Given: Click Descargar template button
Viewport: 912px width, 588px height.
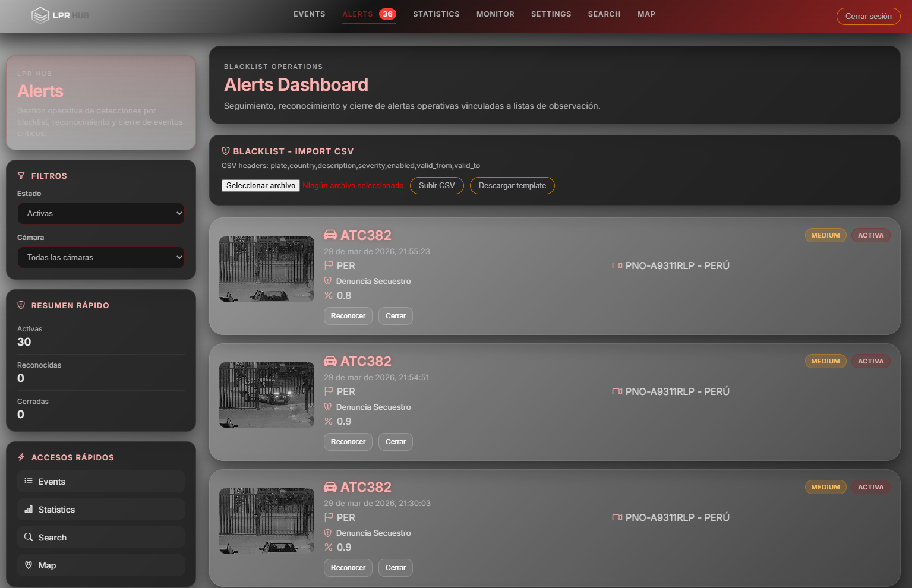Looking at the screenshot, I should click(512, 186).
